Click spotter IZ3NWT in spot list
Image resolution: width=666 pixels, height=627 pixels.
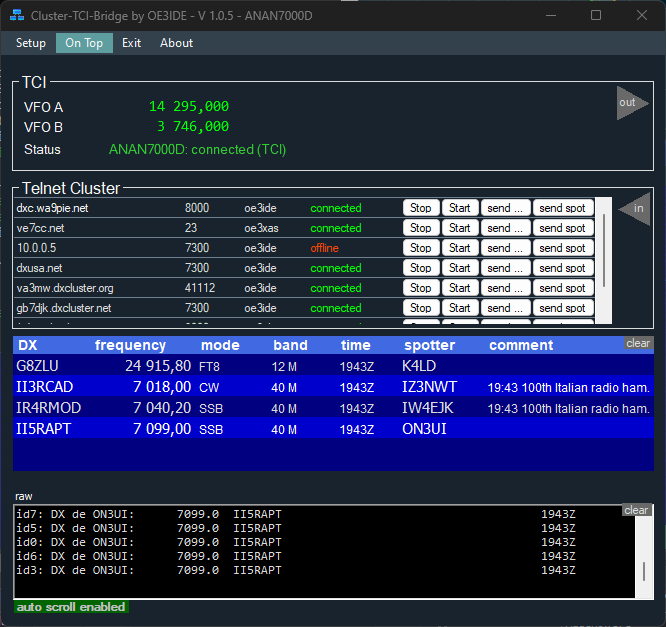(429, 387)
